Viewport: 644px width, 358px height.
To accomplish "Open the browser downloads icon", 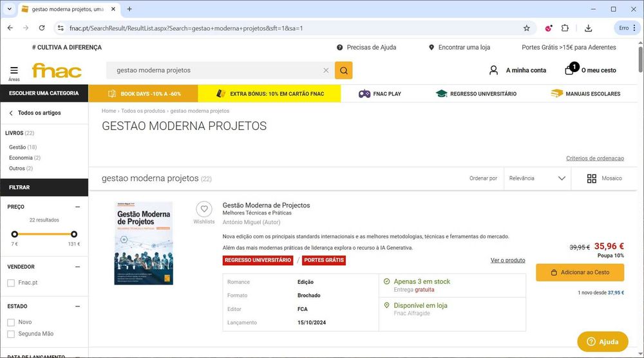I will 588,28.
